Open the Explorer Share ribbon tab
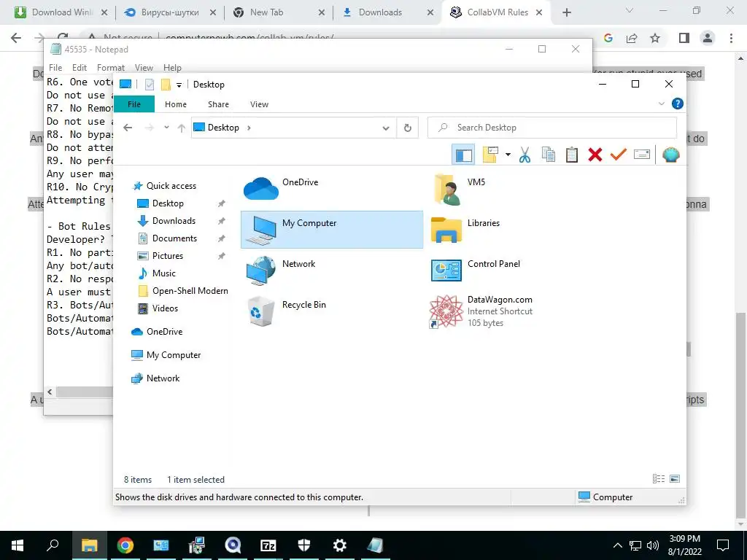The height and width of the screenshot is (560, 747). (x=218, y=104)
